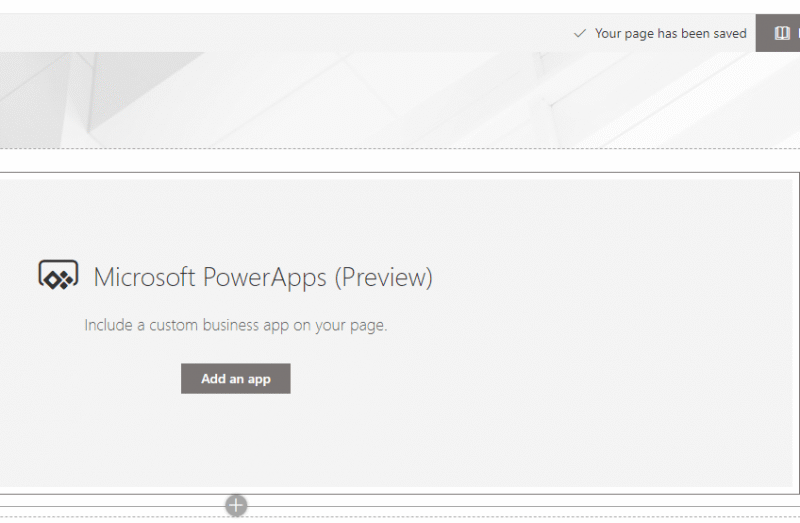Image resolution: width=800 pixels, height=523 pixels.
Task: Click the plus icon to add a section
Action: (x=236, y=506)
